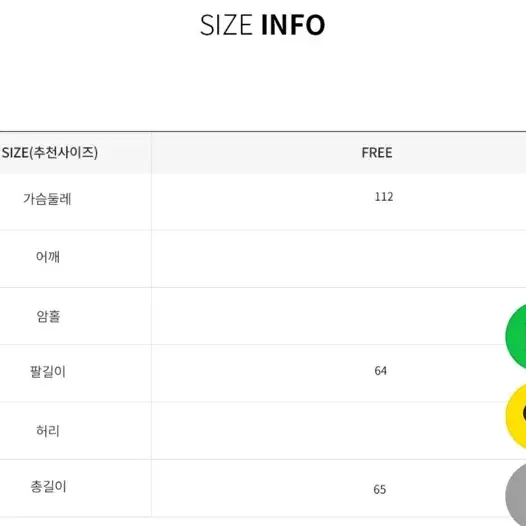
Task: Click the 어깨 row label
Action: [48, 257]
